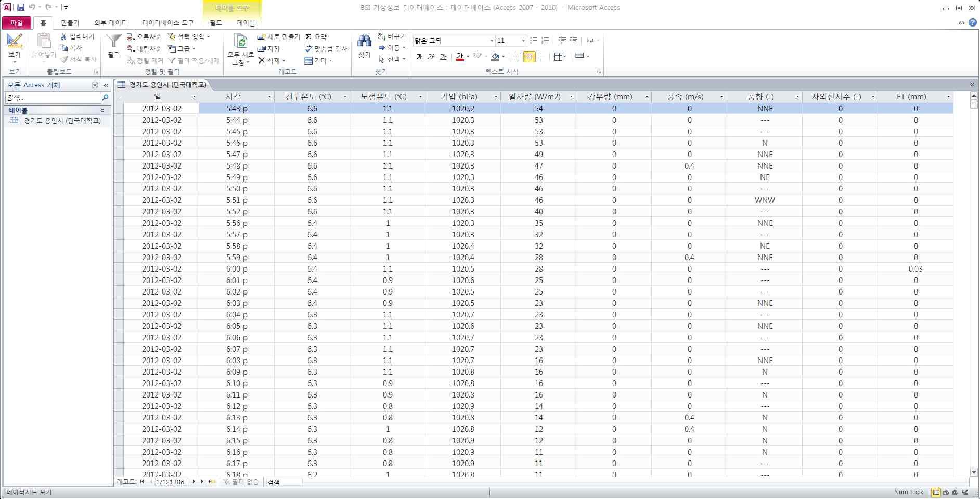
Task: Collapse the 테이블 group in navigation pane
Action: click(x=102, y=110)
